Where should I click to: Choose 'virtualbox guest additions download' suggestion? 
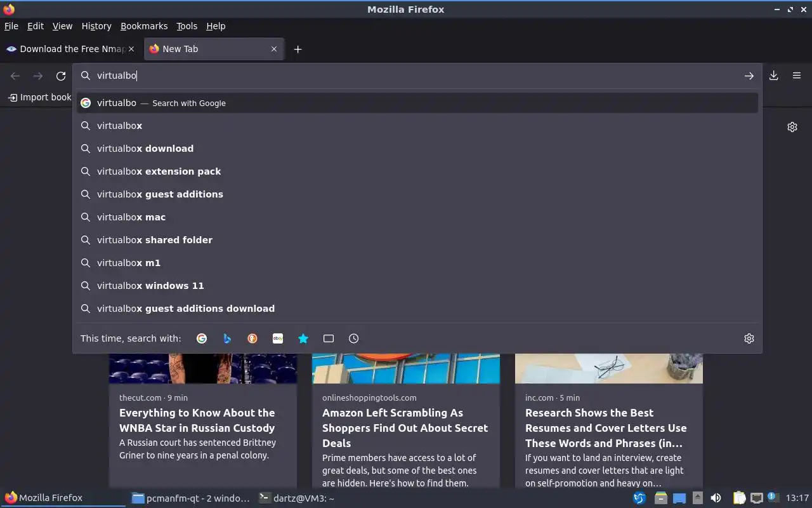coord(417,309)
